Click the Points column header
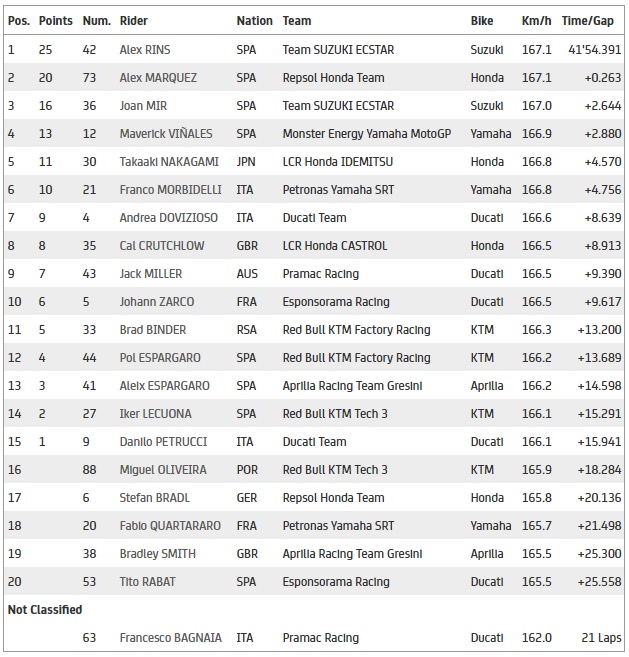Screen dimensions: 629x657 tap(55, 20)
